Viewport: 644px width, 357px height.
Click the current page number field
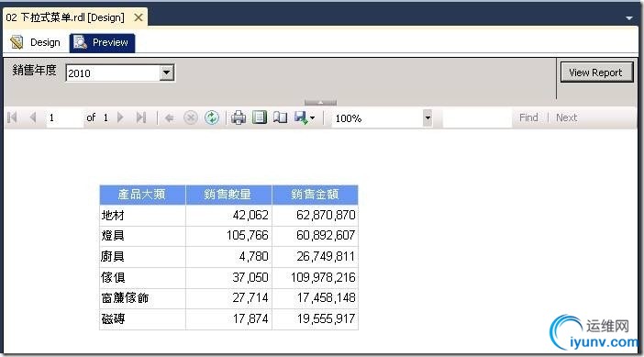click(64, 117)
